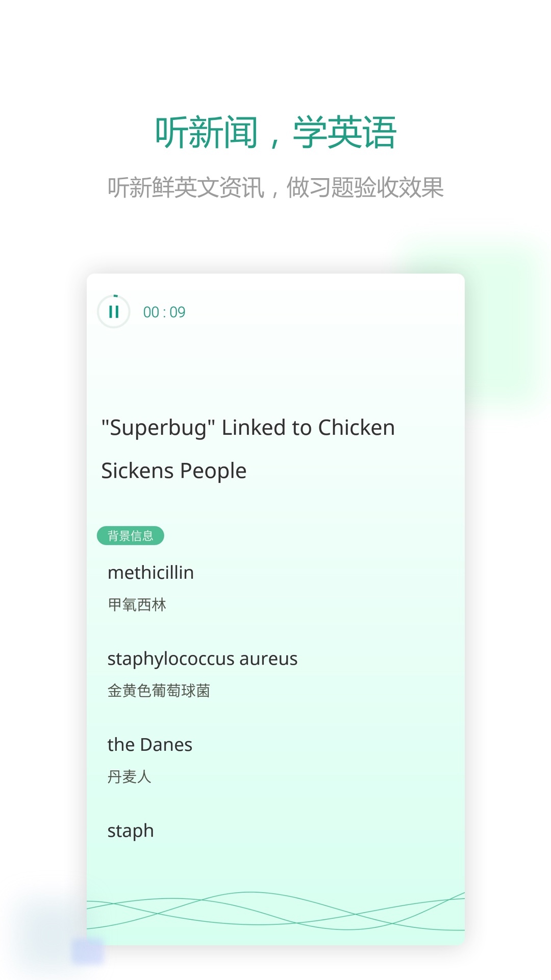Screen dimensions: 551x980
Task: Select the vocabulary word staph
Action: [130, 831]
